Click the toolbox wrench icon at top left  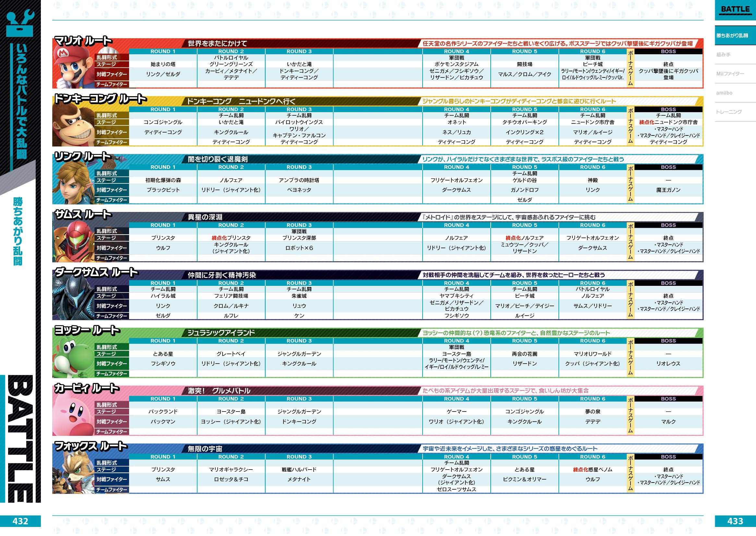click(20, 23)
